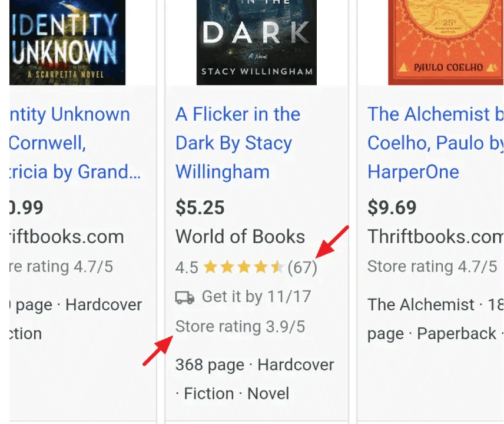Open A Flicker in the Dark cover image
Screen dimensions: 504x424
point(256,41)
